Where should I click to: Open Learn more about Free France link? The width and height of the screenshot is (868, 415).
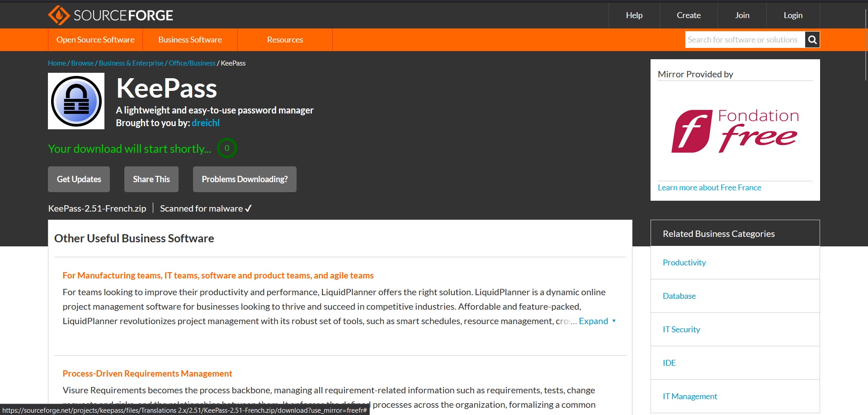[x=709, y=188]
